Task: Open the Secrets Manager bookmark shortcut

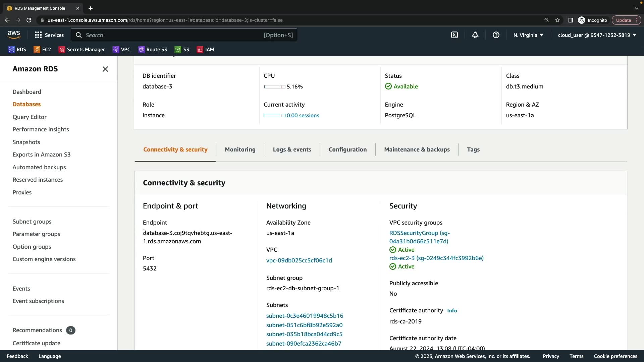Action: click(x=82, y=50)
